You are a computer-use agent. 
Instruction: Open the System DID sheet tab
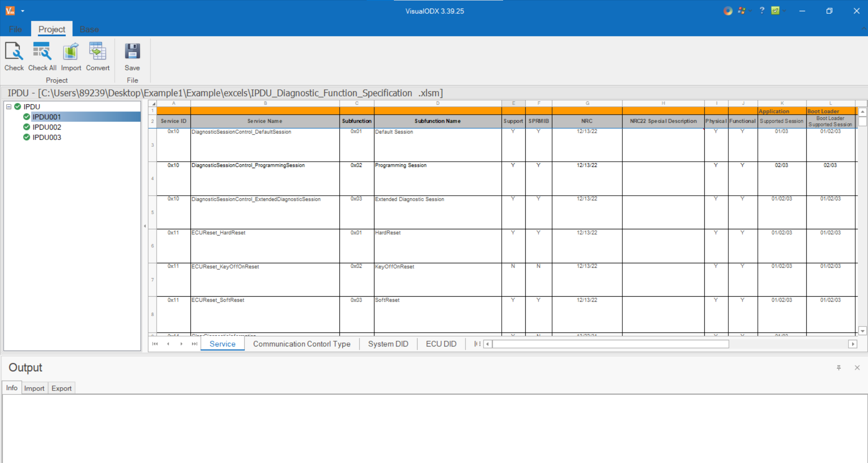(x=388, y=344)
